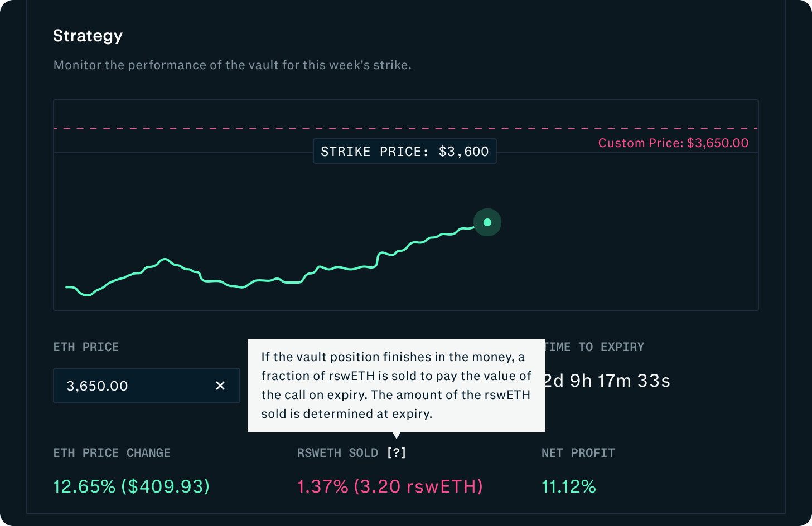Clear the ETH price input with X
Image resolution: width=812 pixels, height=526 pixels.
[x=220, y=386]
